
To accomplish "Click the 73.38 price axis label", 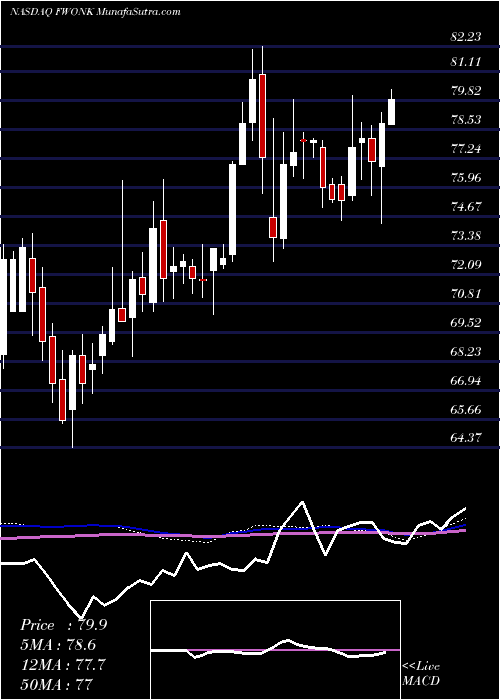I will click(466, 236).
